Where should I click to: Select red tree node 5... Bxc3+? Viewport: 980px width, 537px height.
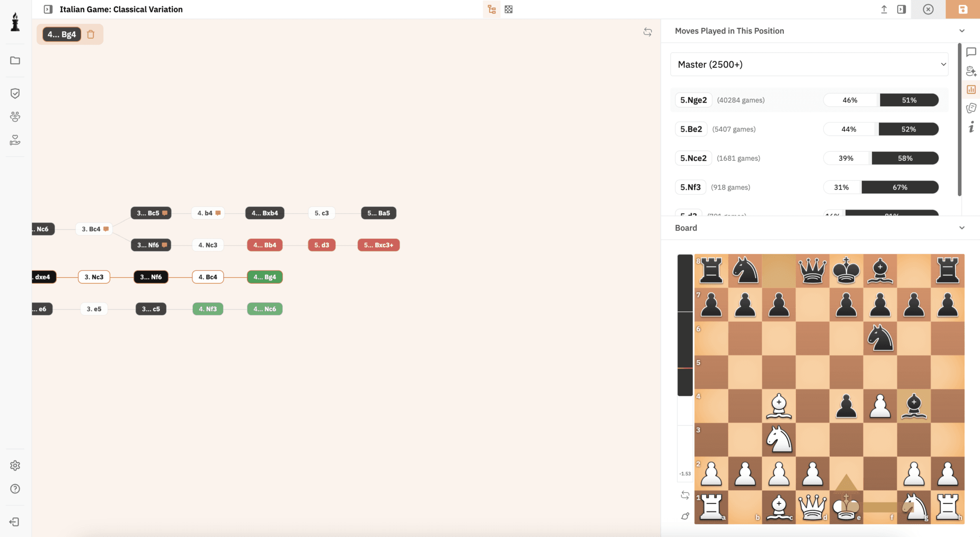coord(379,245)
